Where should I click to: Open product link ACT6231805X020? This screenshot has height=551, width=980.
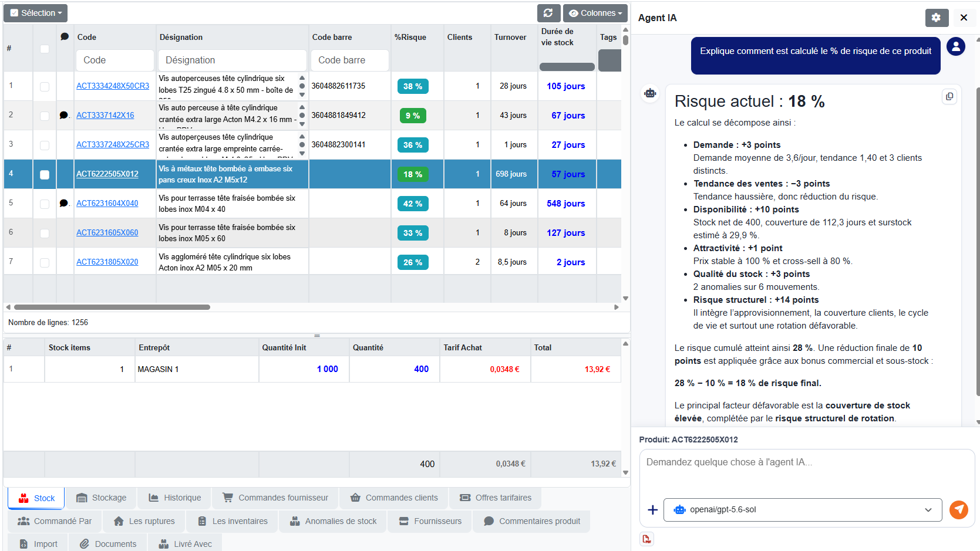[x=107, y=262]
